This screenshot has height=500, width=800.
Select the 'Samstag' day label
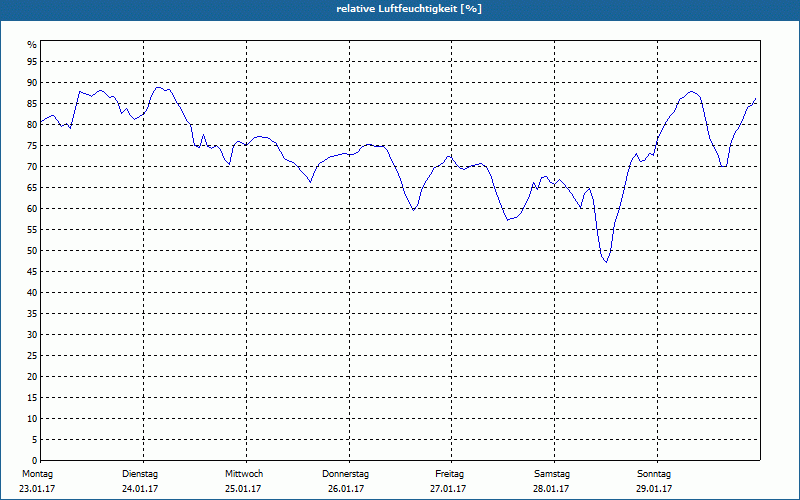click(x=552, y=474)
